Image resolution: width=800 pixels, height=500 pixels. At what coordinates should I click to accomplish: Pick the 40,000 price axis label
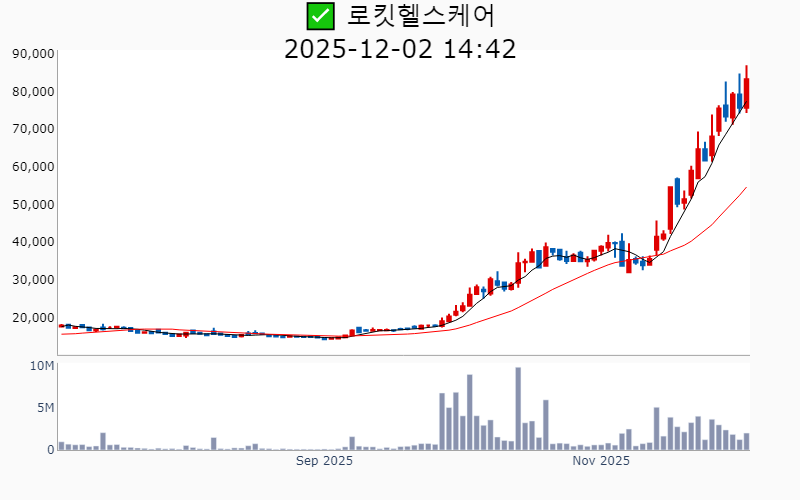click(x=33, y=242)
